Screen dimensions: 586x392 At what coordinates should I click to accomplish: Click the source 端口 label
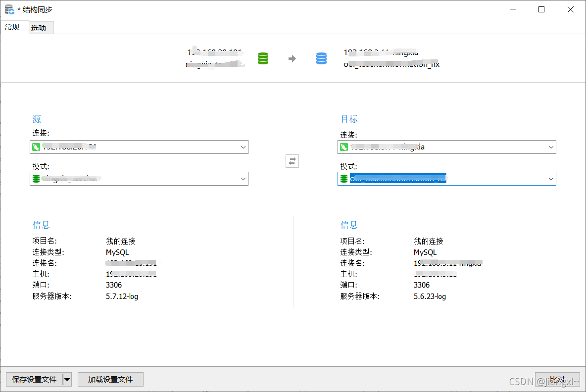41,285
